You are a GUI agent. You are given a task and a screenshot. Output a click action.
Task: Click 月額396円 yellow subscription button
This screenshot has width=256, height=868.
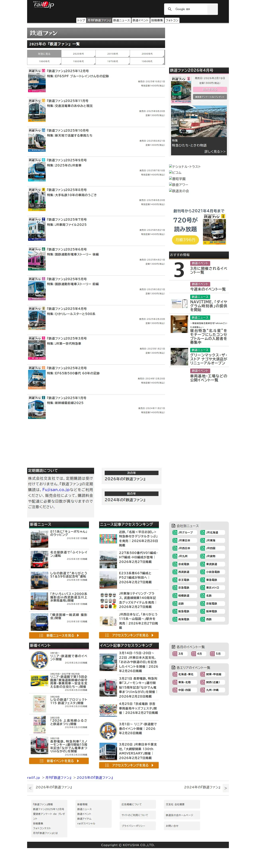[185, 240]
